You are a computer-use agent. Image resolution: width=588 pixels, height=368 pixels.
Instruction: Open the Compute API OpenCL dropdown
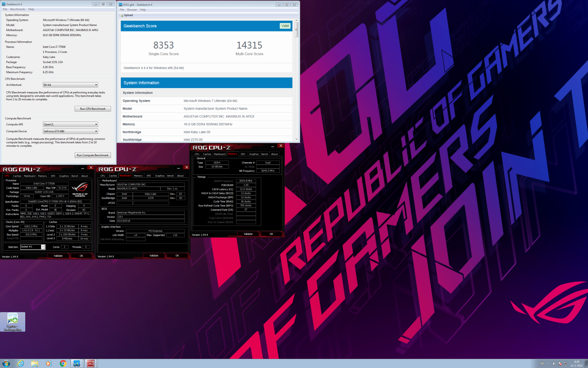click(x=70, y=124)
